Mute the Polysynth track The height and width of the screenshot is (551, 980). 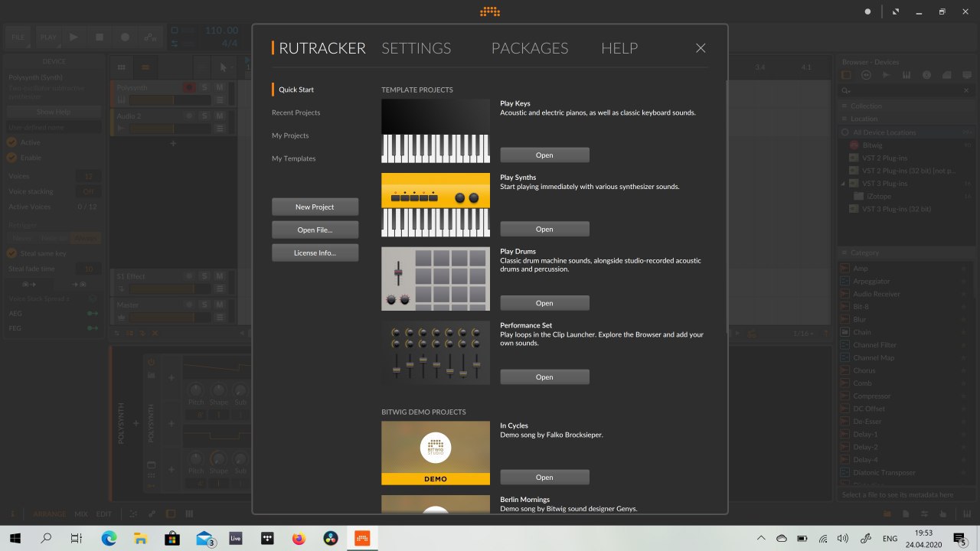click(219, 88)
